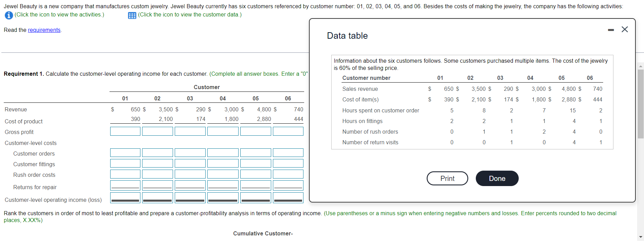Activate Rush order costs field for customer 06
Screen dimensions: 644x245
288,174
